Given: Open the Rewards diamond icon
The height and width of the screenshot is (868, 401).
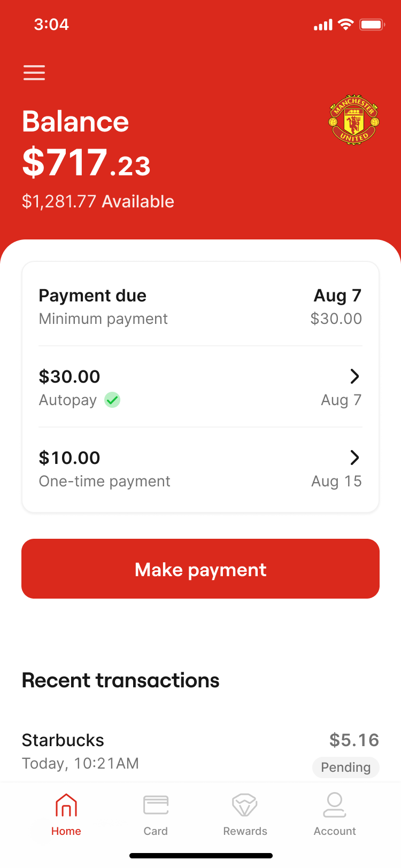Looking at the screenshot, I should coord(245,805).
